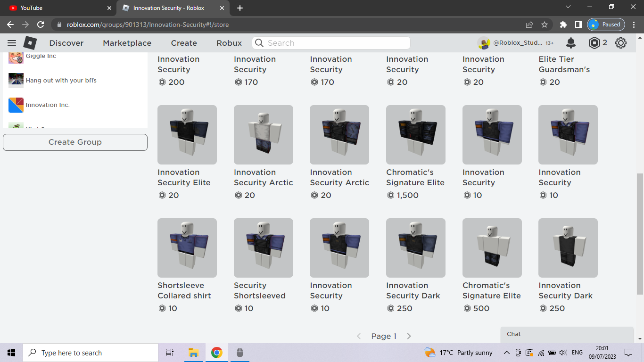Image resolution: width=644 pixels, height=362 pixels.
Task: Focus the Roblox search field
Action: [x=331, y=43]
